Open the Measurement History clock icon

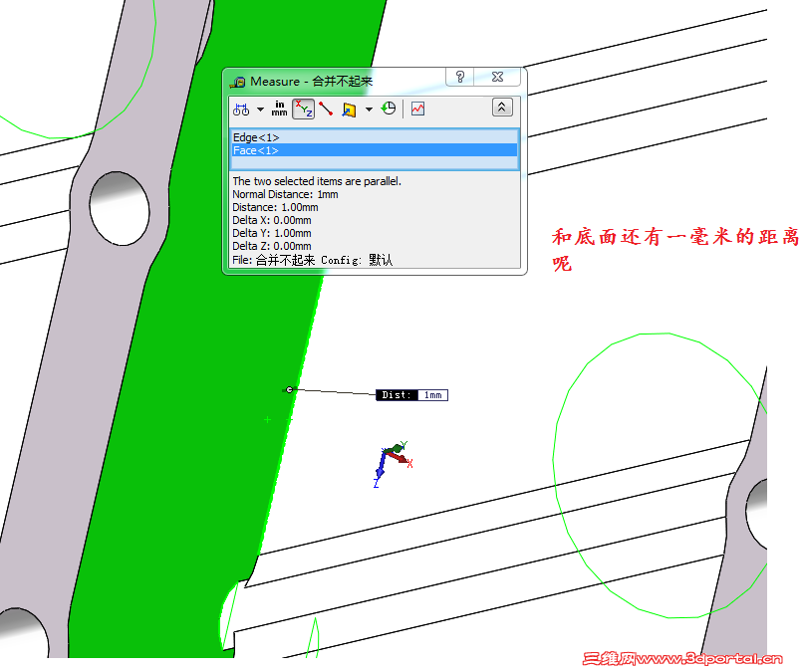pyautogui.click(x=389, y=109)
